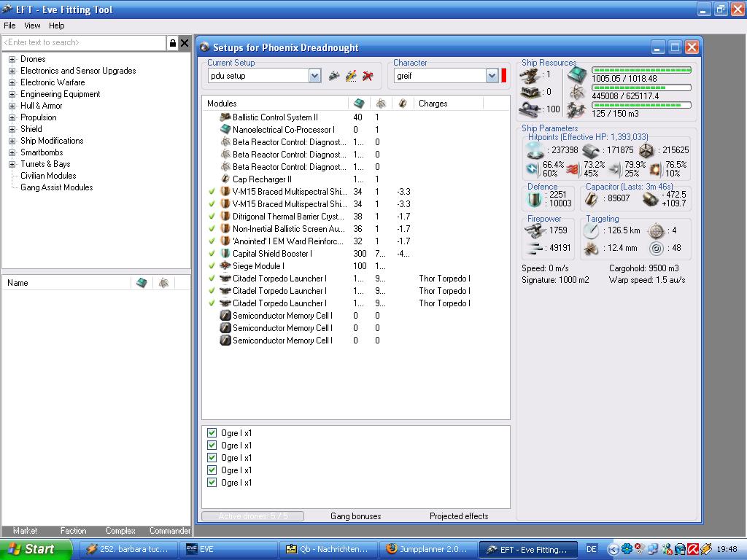The image size is (747, 560).
Task: Toggle the checkmark on Siege Module I
Action: [x=212, y=265]
